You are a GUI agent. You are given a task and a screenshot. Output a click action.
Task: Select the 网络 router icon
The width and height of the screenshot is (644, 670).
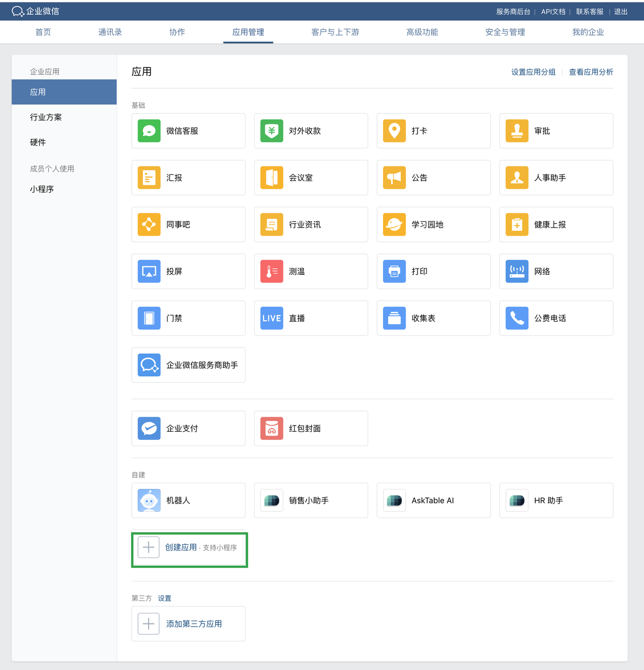pos(517,271)
